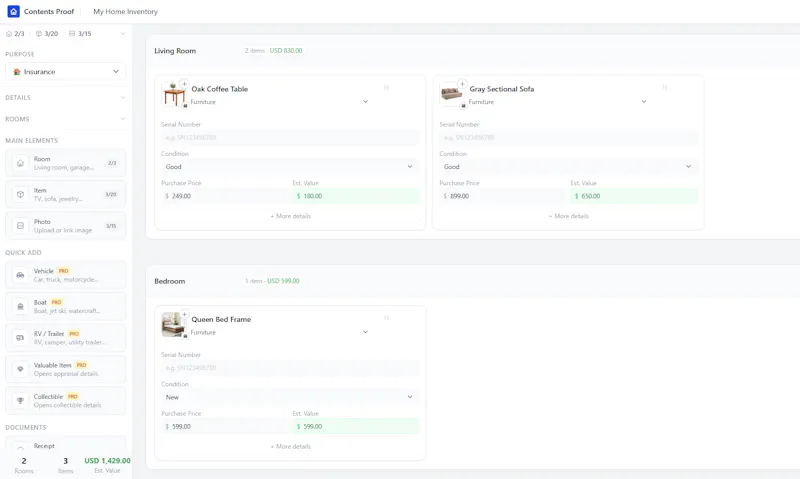Viewport: 800px width, 479px height.
Task: Add photo to Oak Coffee Table
Action: point(184,83)
